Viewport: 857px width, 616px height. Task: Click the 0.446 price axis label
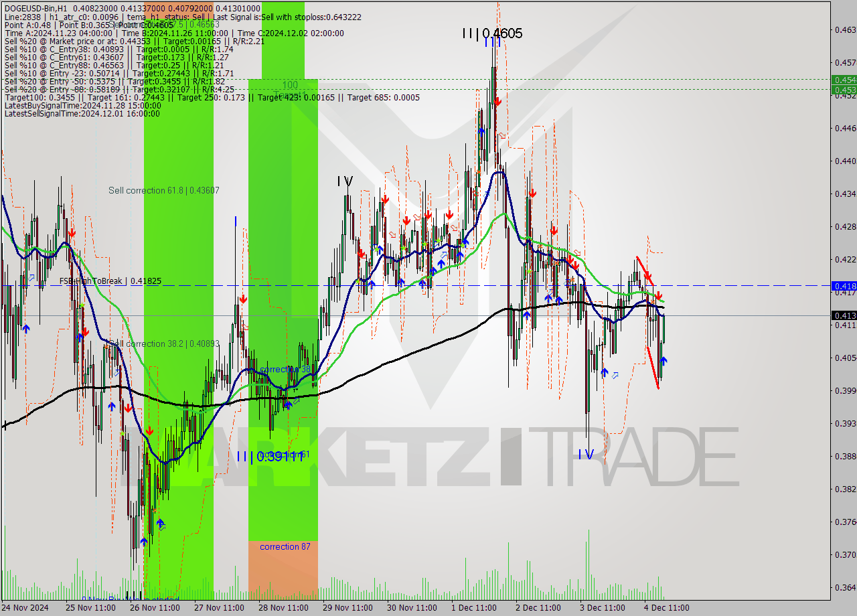point(845,128)
